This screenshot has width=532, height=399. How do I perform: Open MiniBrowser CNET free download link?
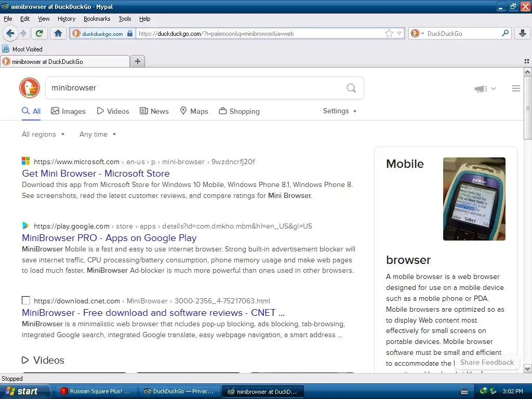[x=153, y=312]
